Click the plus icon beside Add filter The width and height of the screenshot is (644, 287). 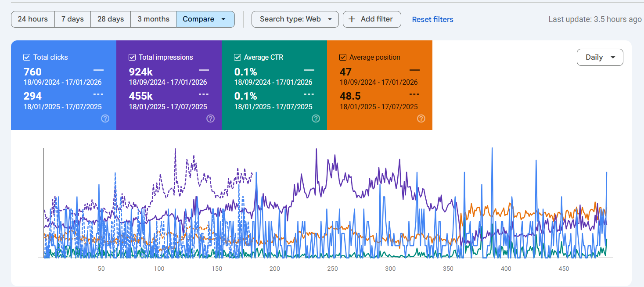352,19
